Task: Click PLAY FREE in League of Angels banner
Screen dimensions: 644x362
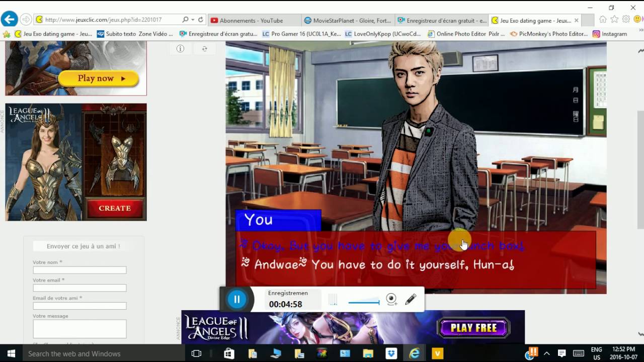Action: 473,328
